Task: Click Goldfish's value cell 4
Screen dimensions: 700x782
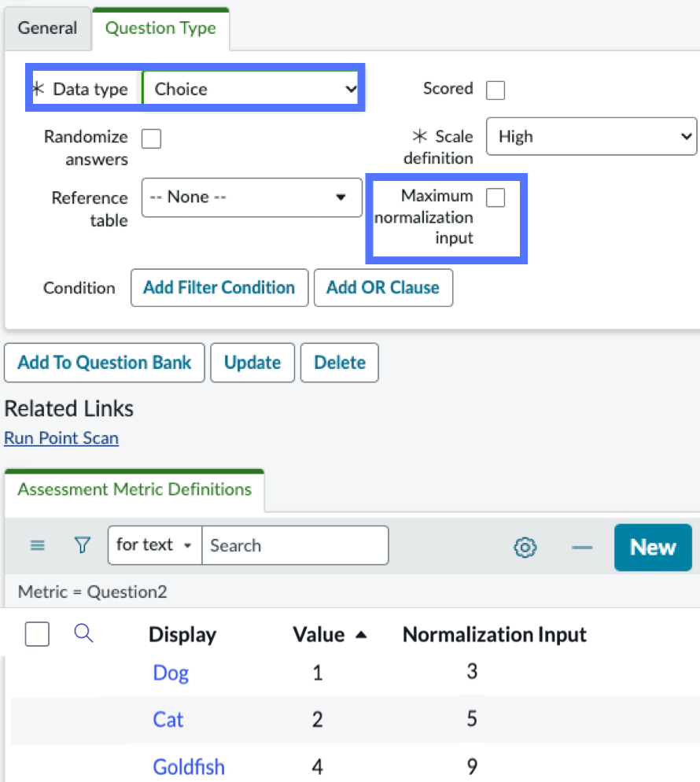Action: pos(318,766)
